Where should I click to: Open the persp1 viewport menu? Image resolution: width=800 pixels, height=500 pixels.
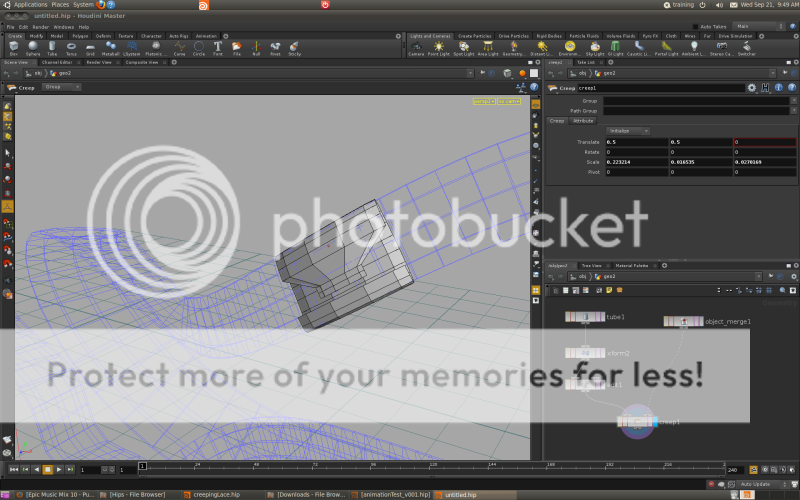(484, 102)
